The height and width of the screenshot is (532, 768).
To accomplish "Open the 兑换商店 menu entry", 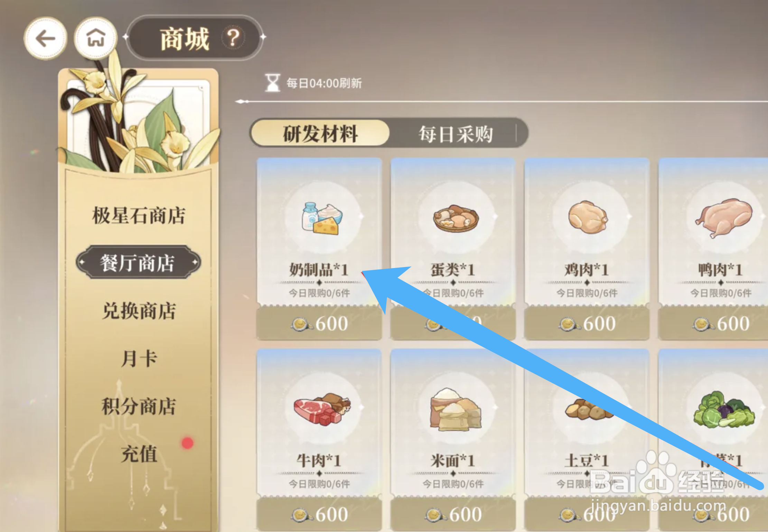I will click(139, 311).
